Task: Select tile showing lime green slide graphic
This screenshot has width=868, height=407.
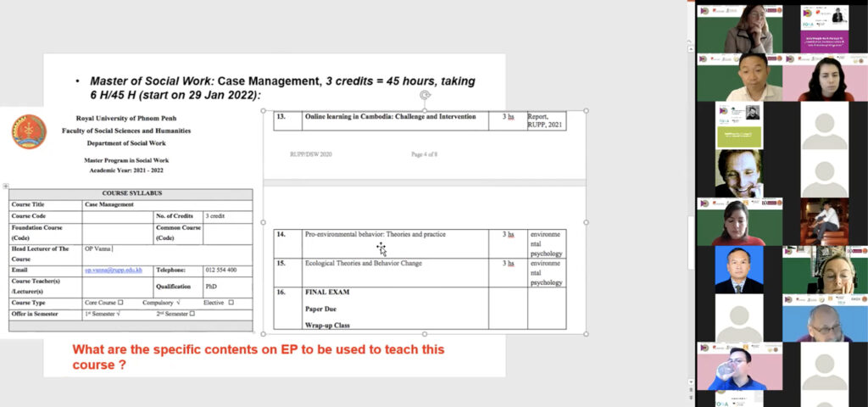Action: [739, 125]
